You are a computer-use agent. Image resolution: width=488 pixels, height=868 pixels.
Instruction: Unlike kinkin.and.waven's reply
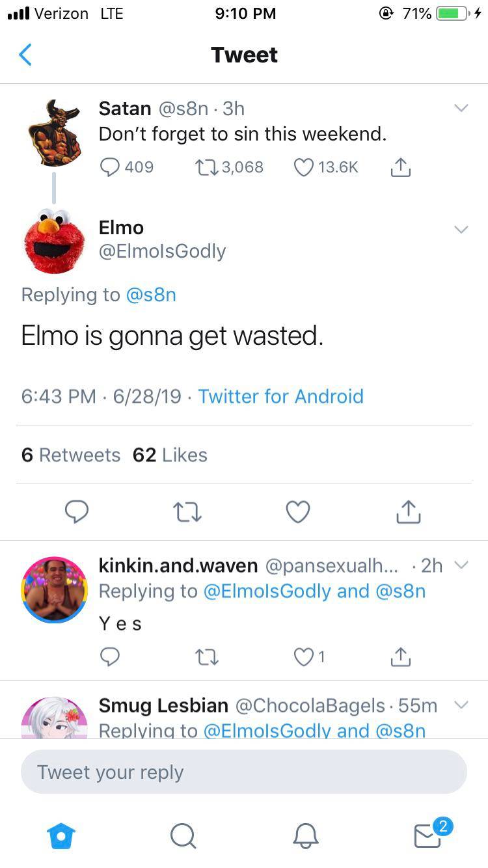click(x=302, y=657)
